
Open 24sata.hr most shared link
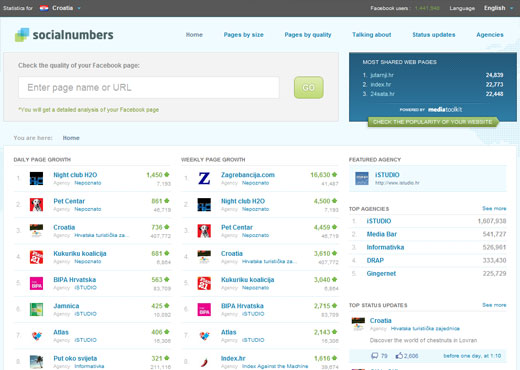[x=382, y=94]
